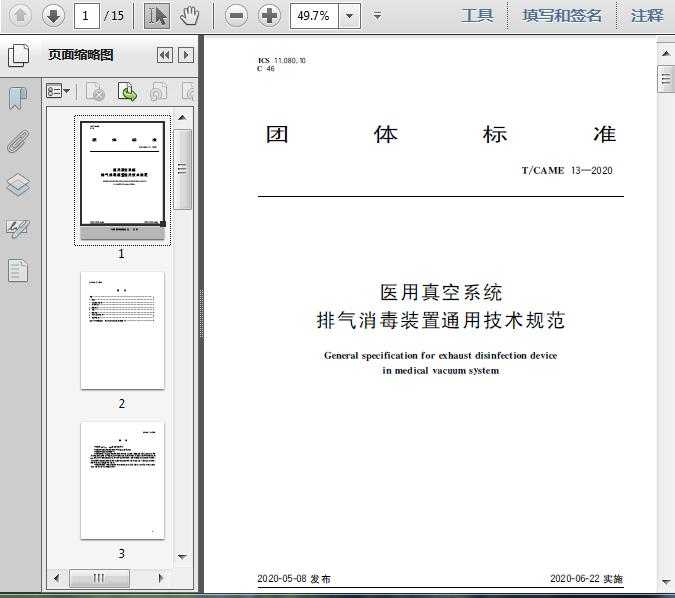Expand the toolbar overflow arrow
Screen dimensions: 675x598
pos(377,15)
